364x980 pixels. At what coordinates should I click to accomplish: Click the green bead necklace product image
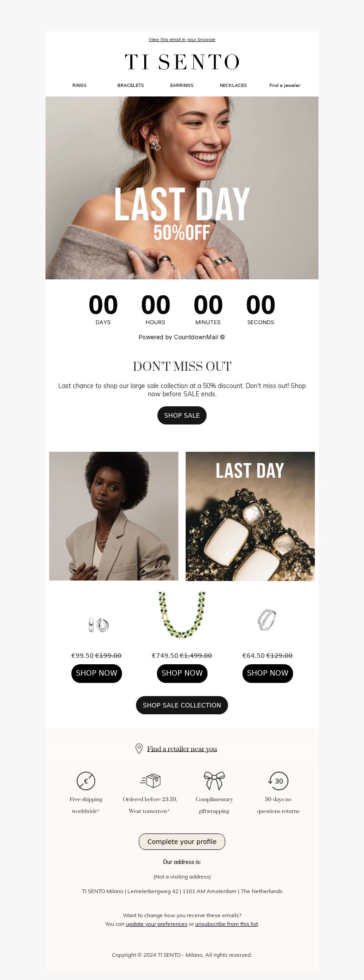(x=182, y=615)
